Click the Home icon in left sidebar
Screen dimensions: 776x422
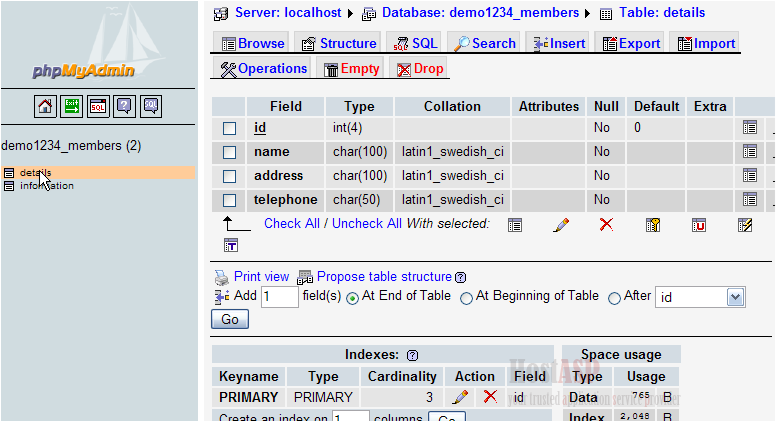(x=45, y=105)
